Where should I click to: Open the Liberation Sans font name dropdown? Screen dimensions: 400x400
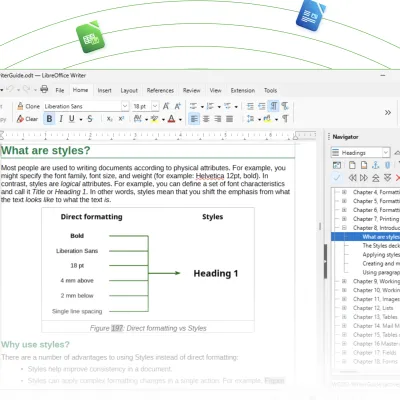125,106
